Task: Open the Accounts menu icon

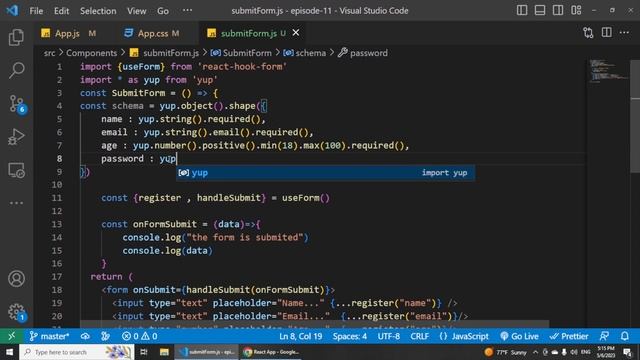Action: point(16,279)
